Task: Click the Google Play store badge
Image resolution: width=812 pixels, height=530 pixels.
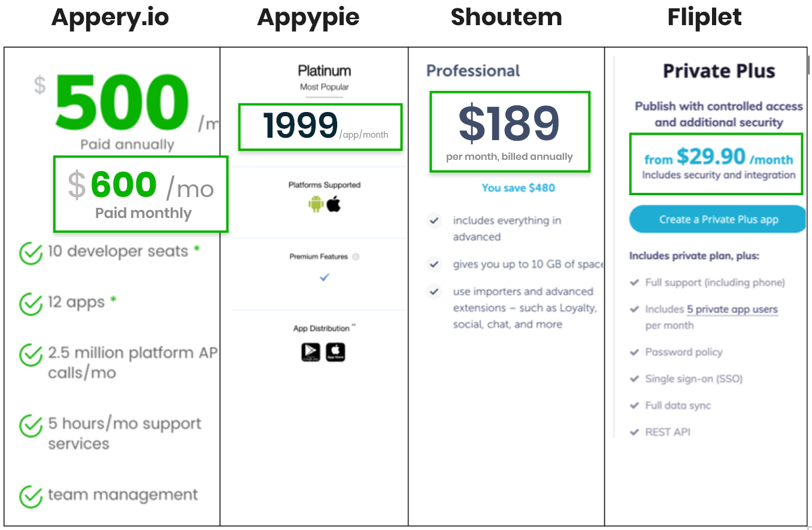Action: pos(311,352)
